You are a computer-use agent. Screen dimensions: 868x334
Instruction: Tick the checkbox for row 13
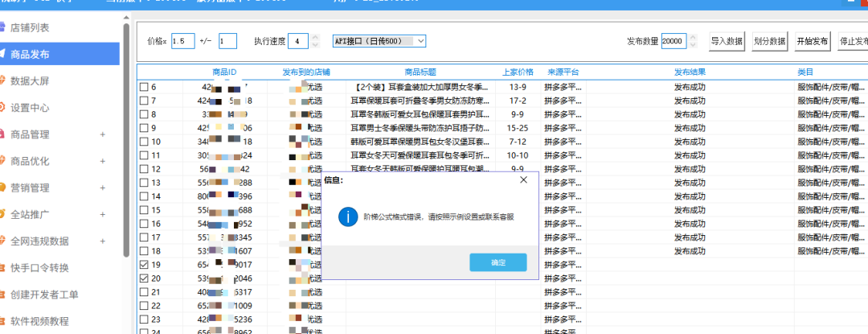(144, 183)
